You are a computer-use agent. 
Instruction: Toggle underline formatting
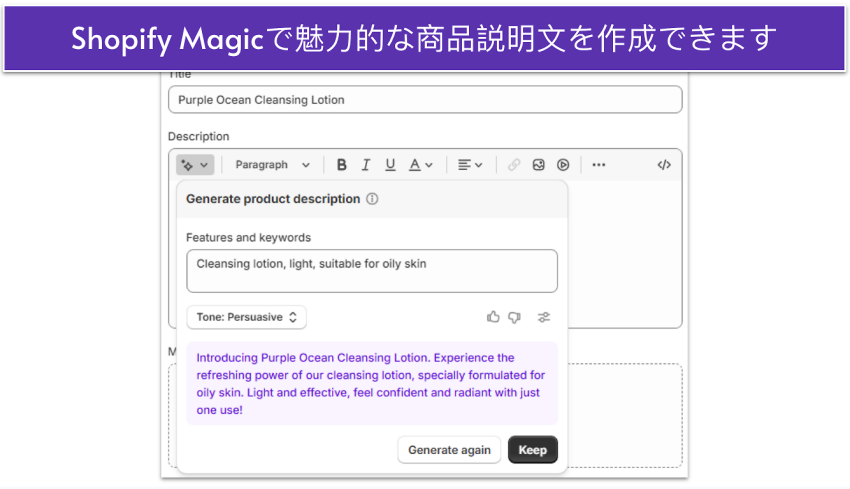[x=390, y=165]
